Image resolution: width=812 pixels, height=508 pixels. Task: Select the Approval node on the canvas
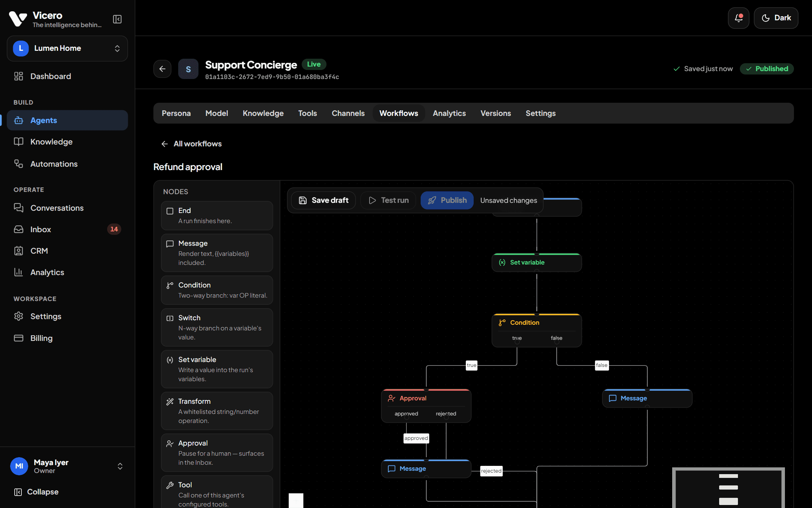pos(426,406)
